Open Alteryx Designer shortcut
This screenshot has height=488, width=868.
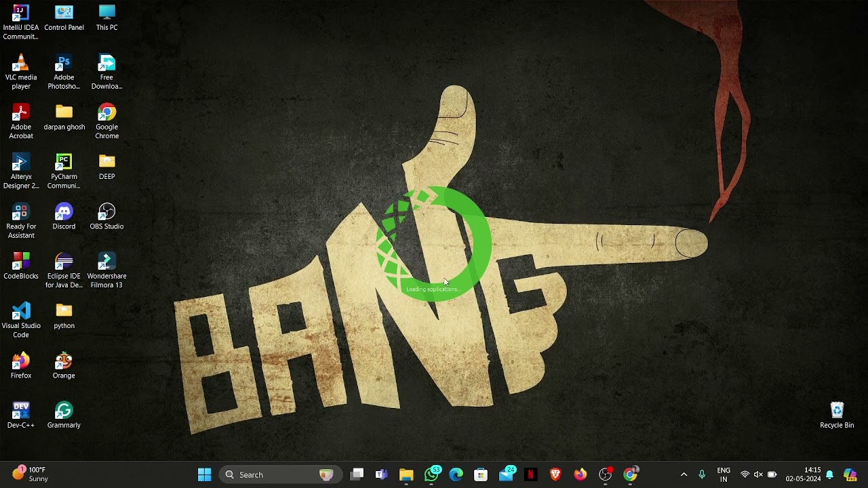(21, 171)
